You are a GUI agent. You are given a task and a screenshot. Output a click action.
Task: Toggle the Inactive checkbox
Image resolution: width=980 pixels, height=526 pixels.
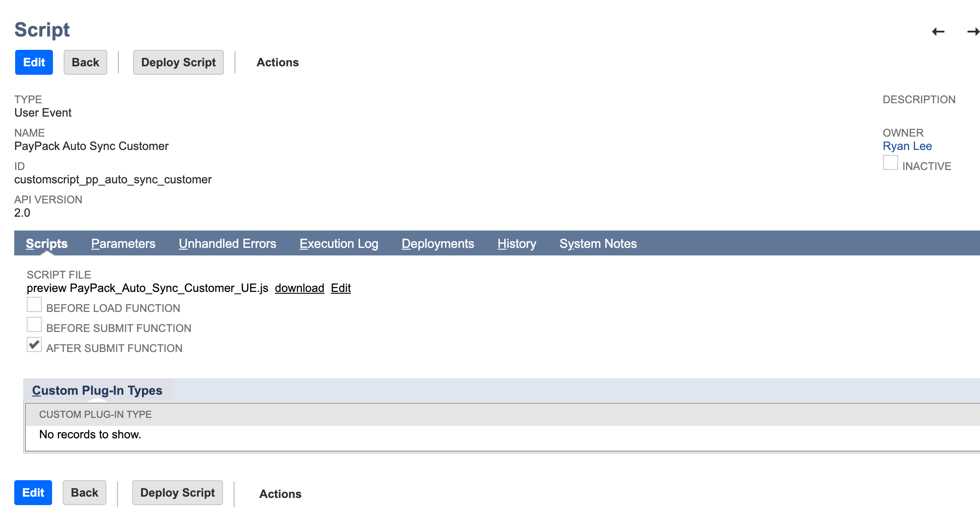(x=890, y=162)
